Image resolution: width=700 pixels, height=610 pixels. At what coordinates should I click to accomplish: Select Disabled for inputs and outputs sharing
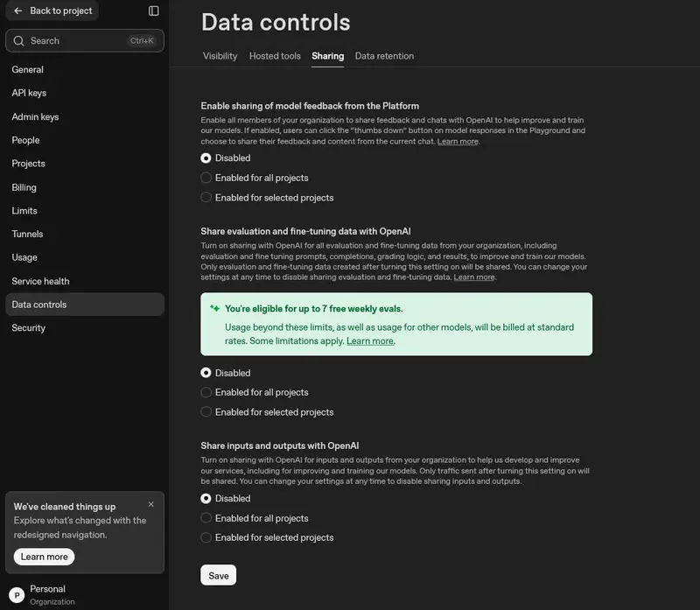(206, 498)
